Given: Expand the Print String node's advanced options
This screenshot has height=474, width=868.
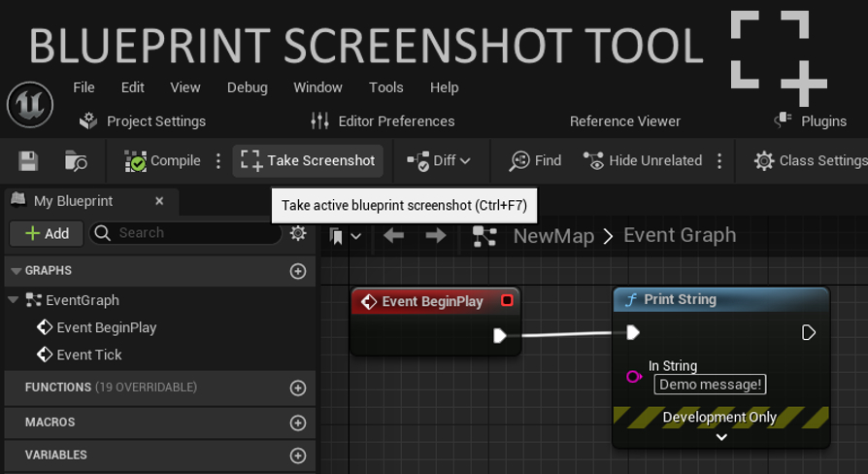Looking at the screenshot, I should 721,437.
